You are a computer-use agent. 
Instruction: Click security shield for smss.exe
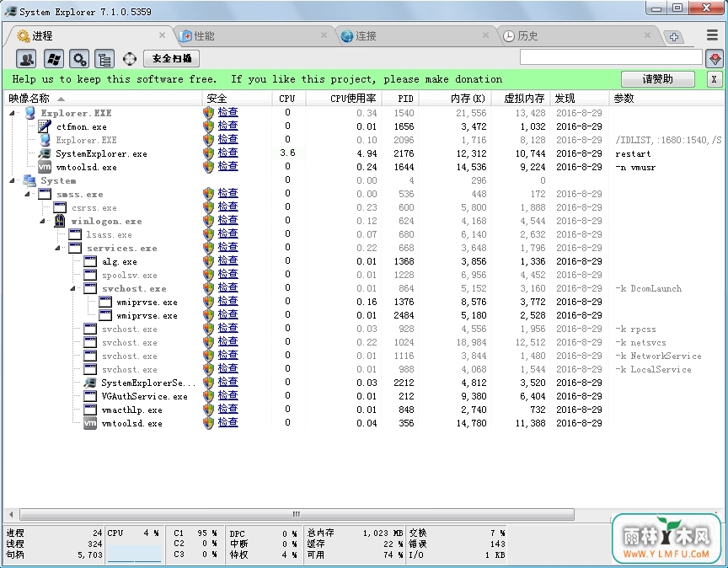209,194
